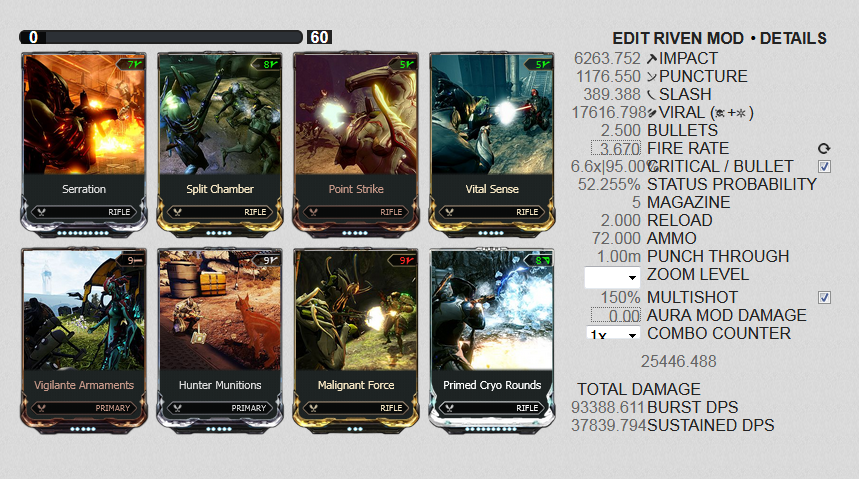The height and width of the screenshot is (479, 859).
Task: Select the Split Chamber mod card
Action: coord(220,144)
